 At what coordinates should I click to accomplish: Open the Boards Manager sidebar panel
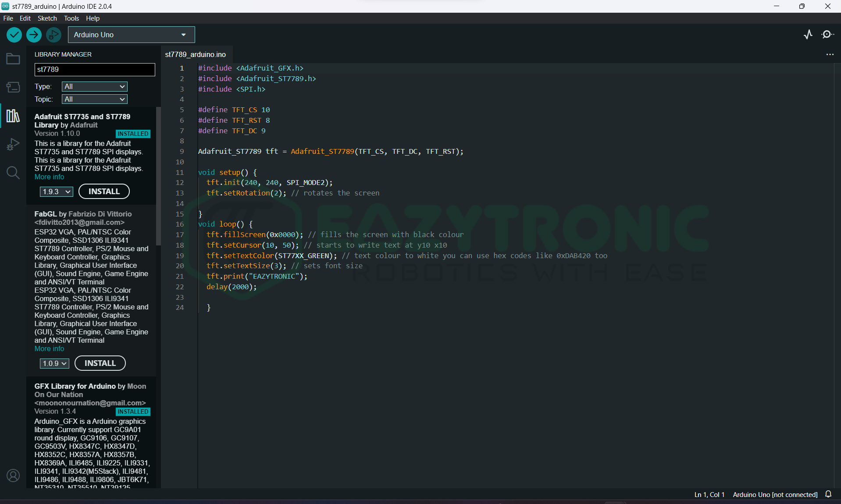click(13, 87)
